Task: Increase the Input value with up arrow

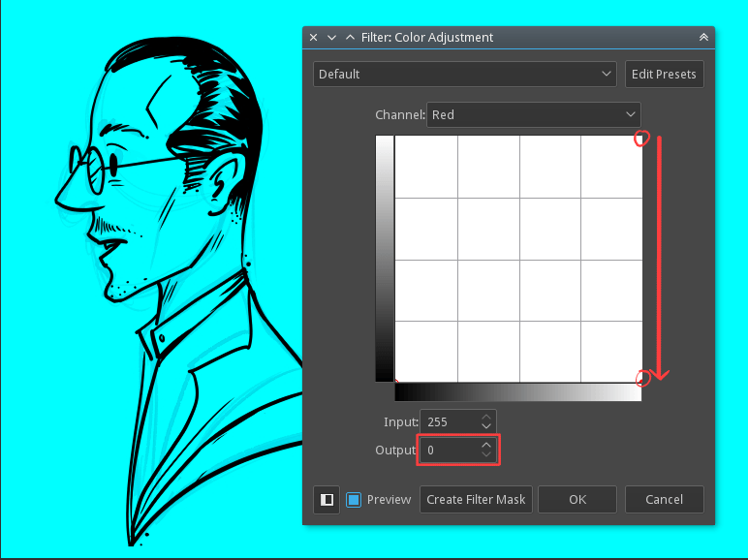Action: [x=486, y=417]
